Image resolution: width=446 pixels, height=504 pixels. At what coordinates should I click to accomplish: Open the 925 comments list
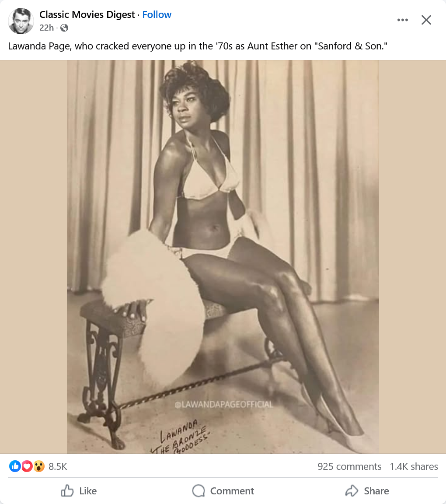349,466
